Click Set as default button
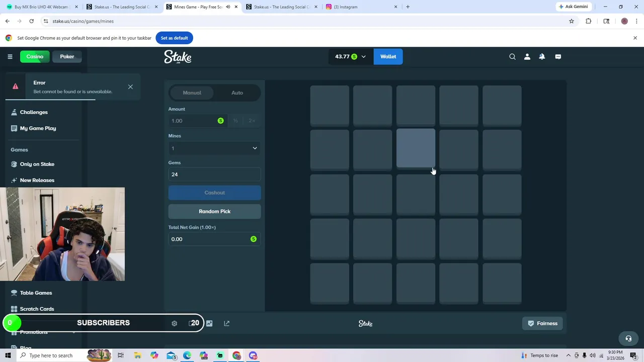The image size is (644, 362). (174, 38)
